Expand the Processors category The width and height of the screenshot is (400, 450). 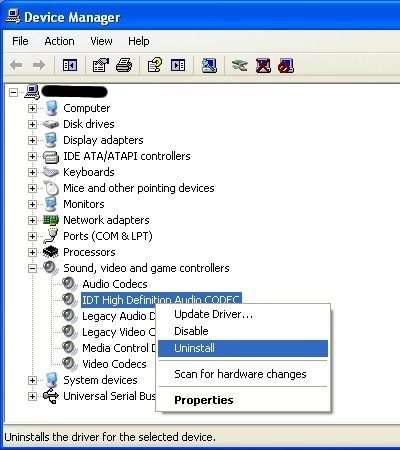point(32,252)
